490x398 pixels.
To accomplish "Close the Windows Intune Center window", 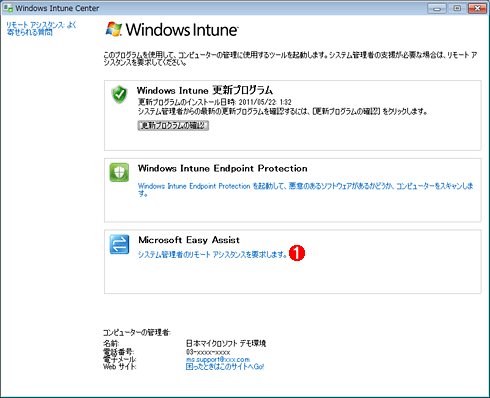I will click(x=477, y=8).
